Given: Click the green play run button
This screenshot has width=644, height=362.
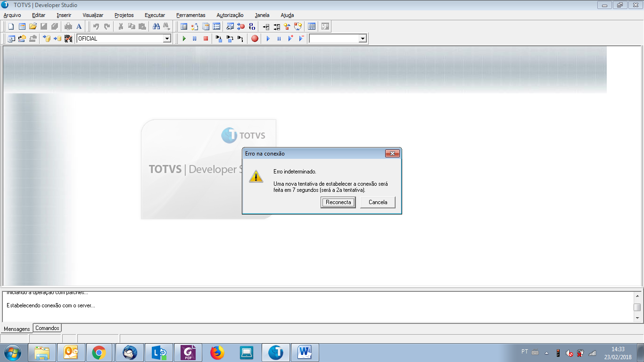Looking at the screenshot, I should (x=184, y=39).
